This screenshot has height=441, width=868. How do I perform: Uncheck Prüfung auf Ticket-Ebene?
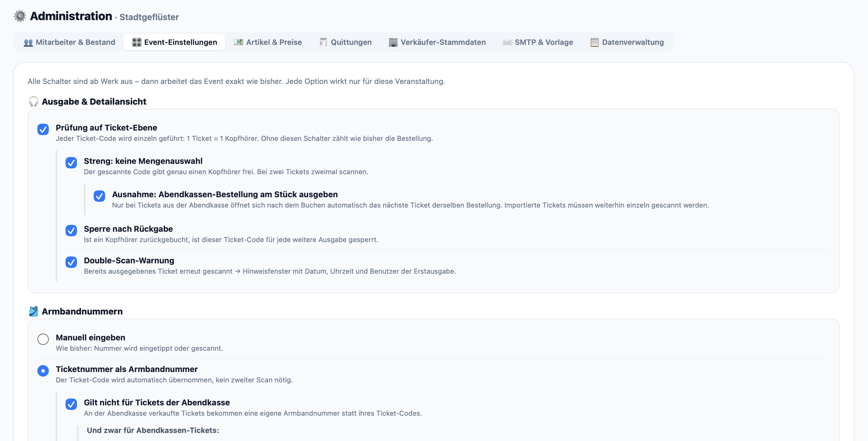click(43, 129)
